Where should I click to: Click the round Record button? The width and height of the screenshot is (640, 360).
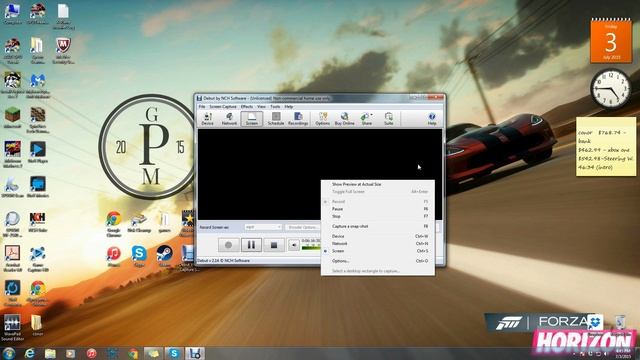pyautogui.click(x=229, y=245)
